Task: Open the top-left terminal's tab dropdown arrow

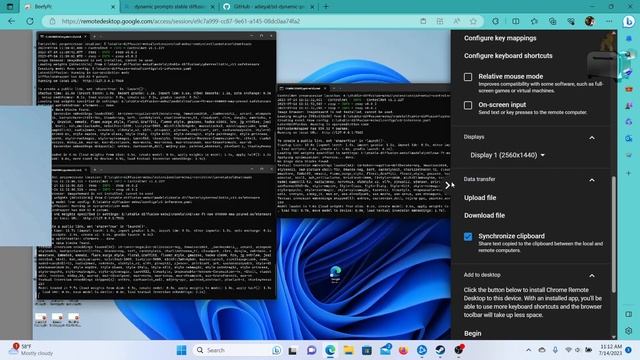Action: tap(101, 36)
